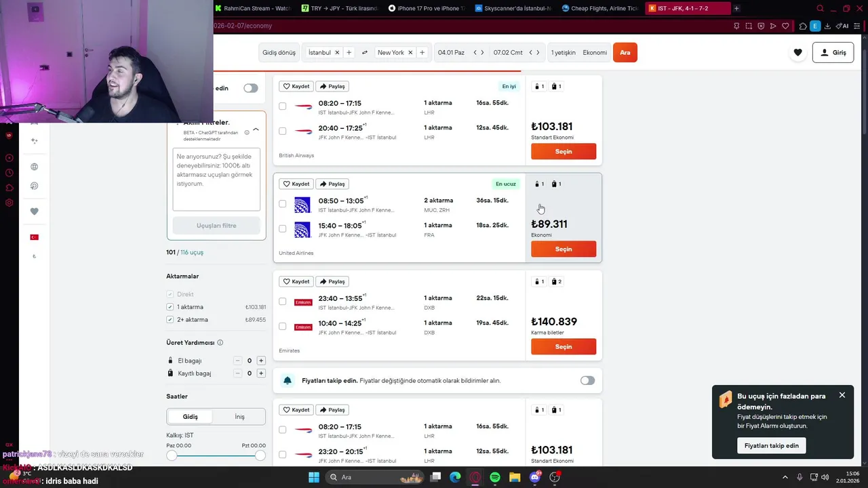This screenshot has height=488, width=868.
Task: Click the right Kalkış time slider handle
Action: [x=260, y=455]
